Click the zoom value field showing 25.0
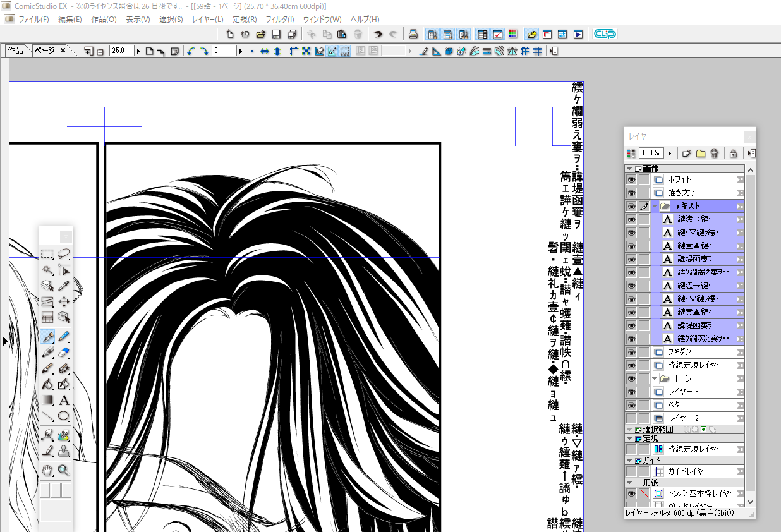 tap(121, 51)
